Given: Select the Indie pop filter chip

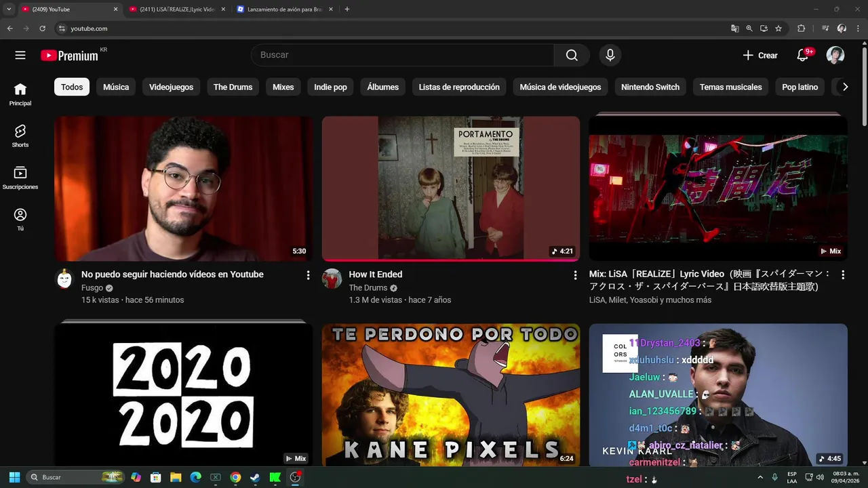Looking at the screenshot, I should point(330,87).
